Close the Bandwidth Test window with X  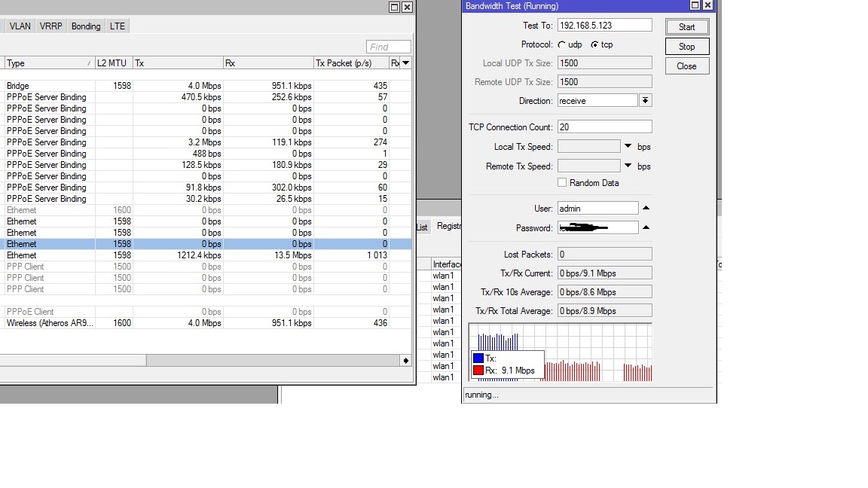click(x=708, y=5)
